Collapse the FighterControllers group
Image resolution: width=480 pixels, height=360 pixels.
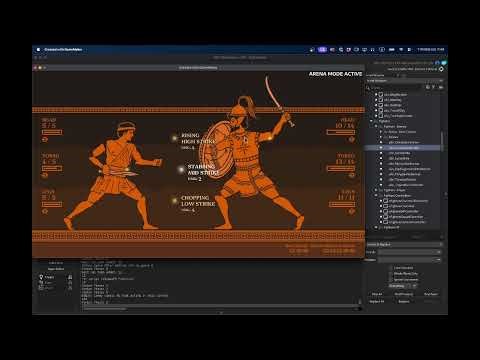(x=376, y=196)
